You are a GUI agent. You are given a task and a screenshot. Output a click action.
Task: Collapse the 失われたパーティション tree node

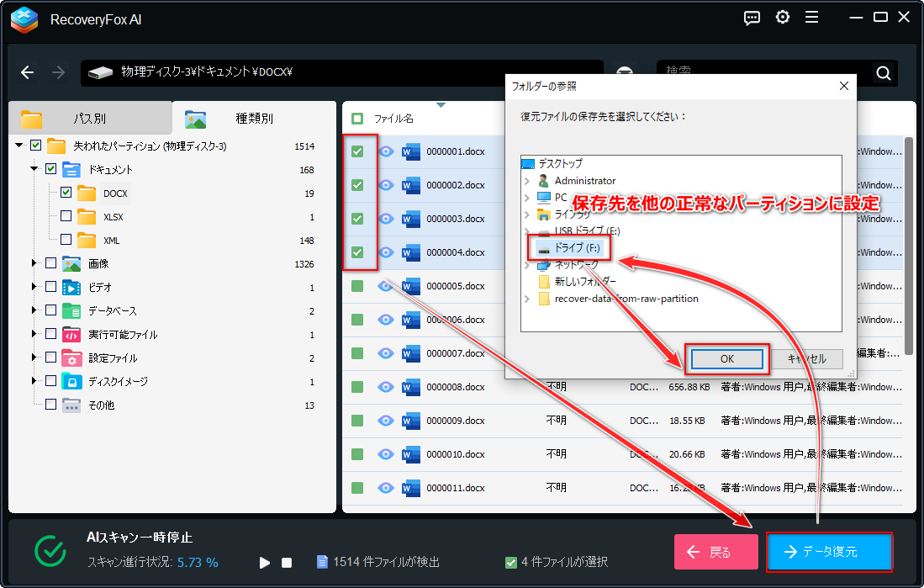click(19, 145)
